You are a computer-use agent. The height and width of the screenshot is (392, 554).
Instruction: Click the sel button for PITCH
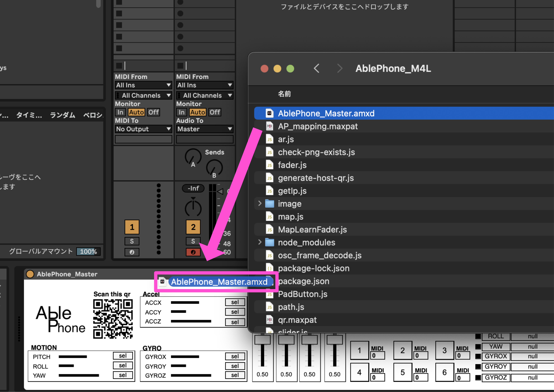(x=123, y=356)
